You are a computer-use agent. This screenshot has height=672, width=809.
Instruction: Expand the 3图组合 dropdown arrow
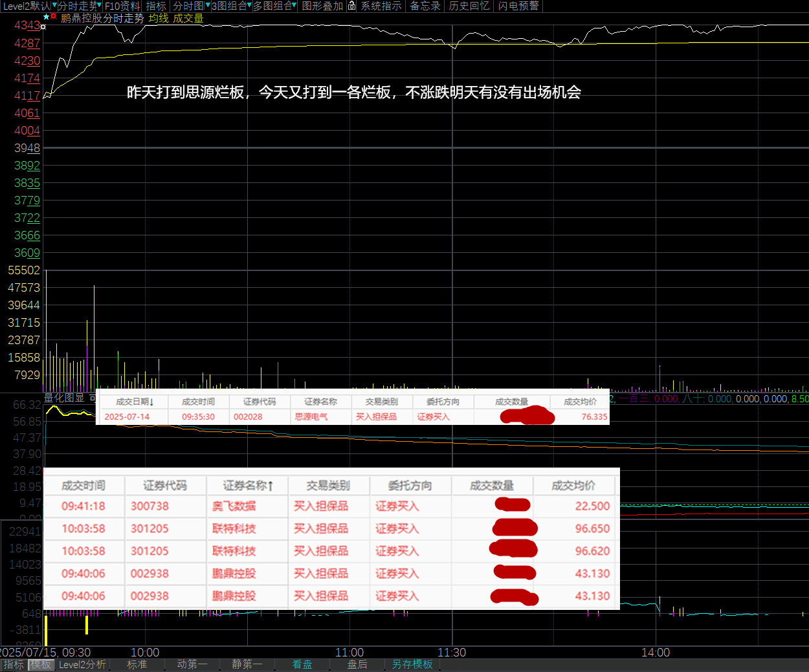[249, 5]
